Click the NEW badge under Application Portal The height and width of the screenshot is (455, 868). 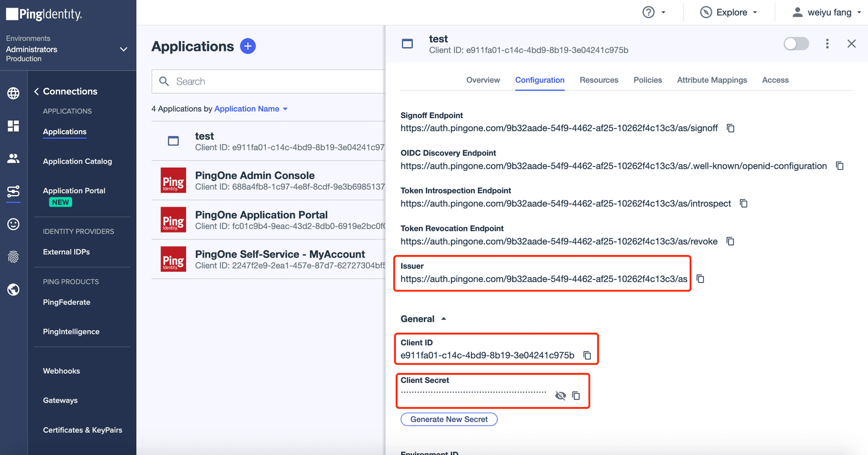pyautogui.click(x=61, y=202)
